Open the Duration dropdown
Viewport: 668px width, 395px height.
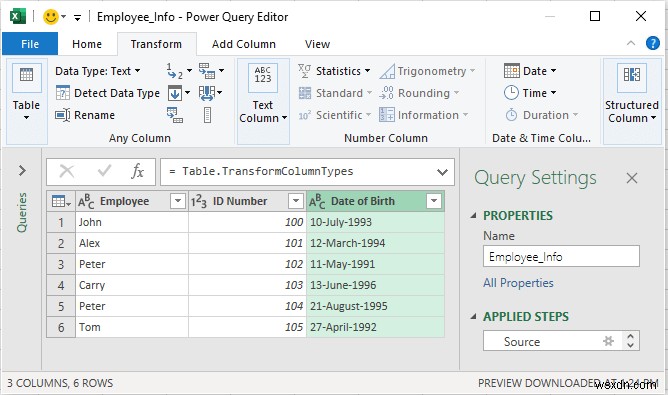[x=541, y=115]
